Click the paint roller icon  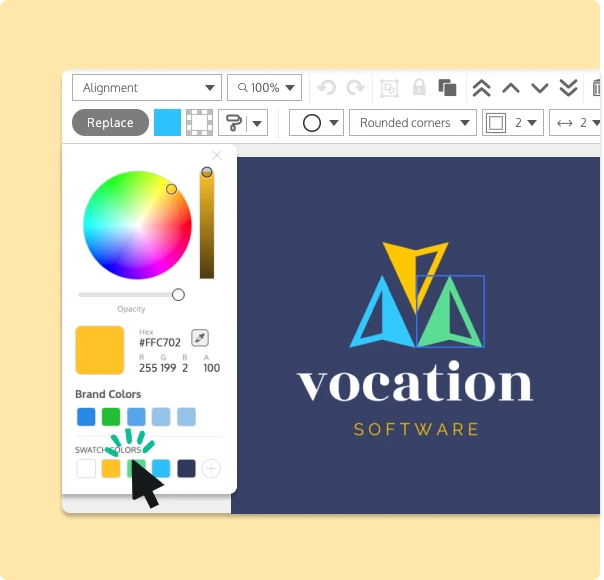[x=233, y=122]
